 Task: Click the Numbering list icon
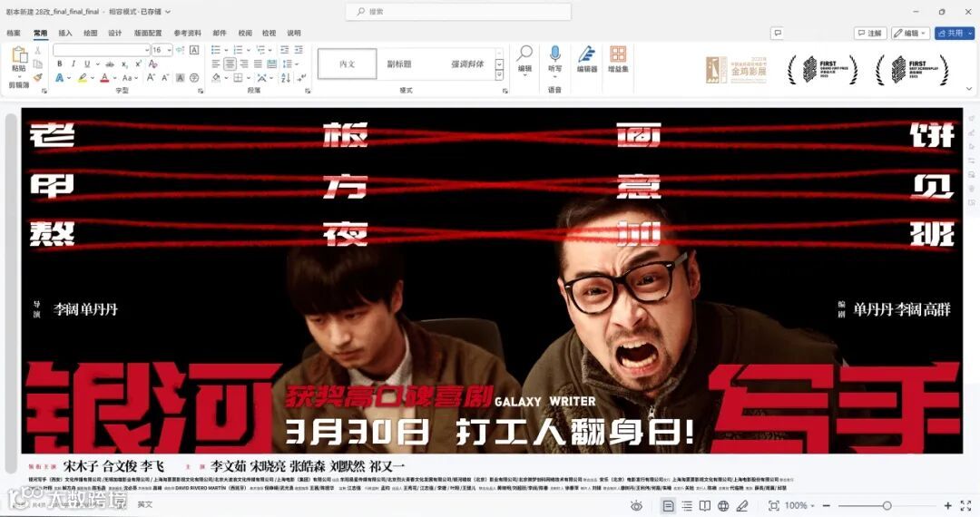tap(238, 50)
